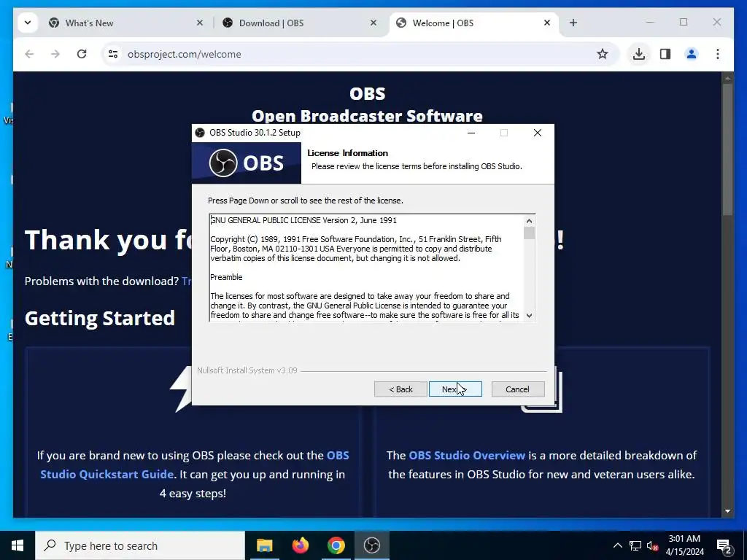747x560 pixels.
Task: Click the address bar URL obsproject.com/welcome
Action: [185, 54]
